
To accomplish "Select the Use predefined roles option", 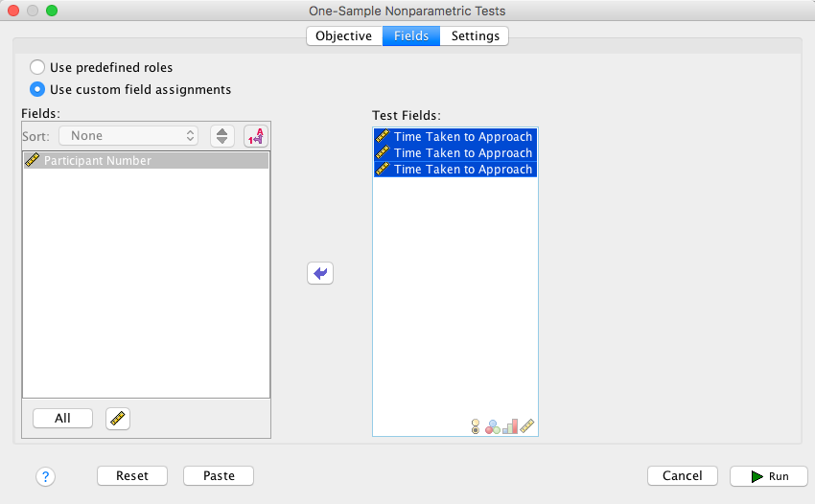I will tap(37, 68).
